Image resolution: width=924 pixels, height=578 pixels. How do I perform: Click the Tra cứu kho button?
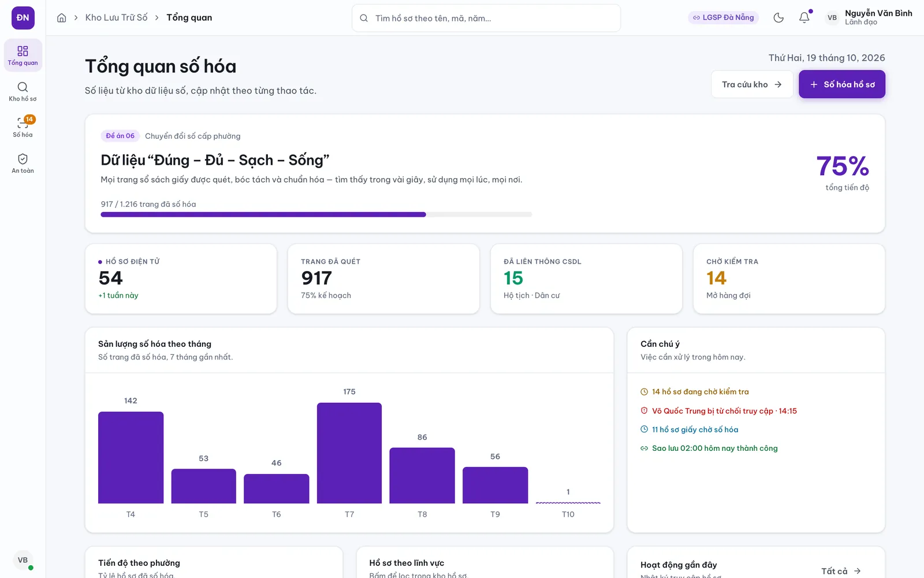tap(752, 84)
